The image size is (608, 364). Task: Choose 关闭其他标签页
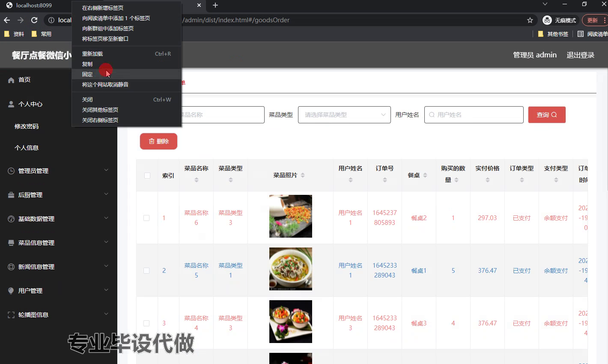[x=127, y=110]
